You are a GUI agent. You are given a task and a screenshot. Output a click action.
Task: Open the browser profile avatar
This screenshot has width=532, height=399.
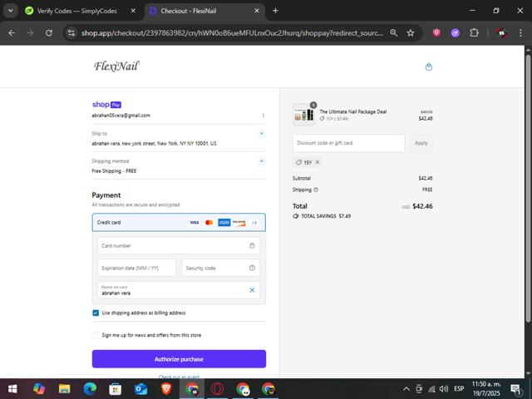click(501, 33)
